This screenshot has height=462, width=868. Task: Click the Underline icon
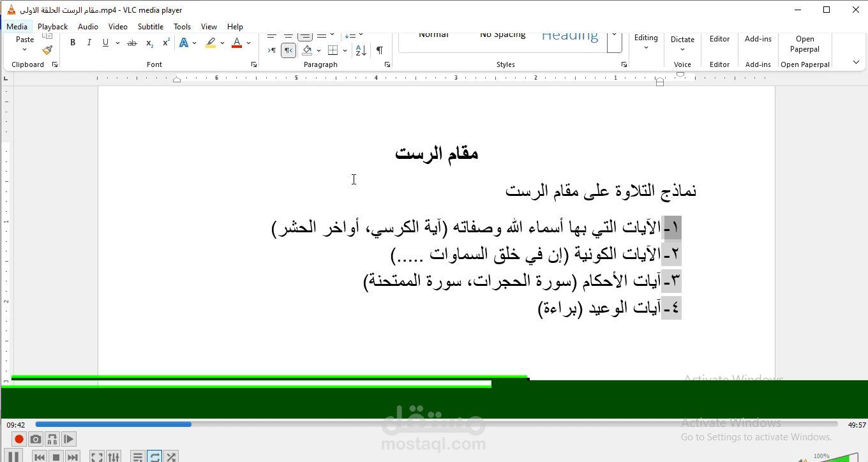point(105,43)
